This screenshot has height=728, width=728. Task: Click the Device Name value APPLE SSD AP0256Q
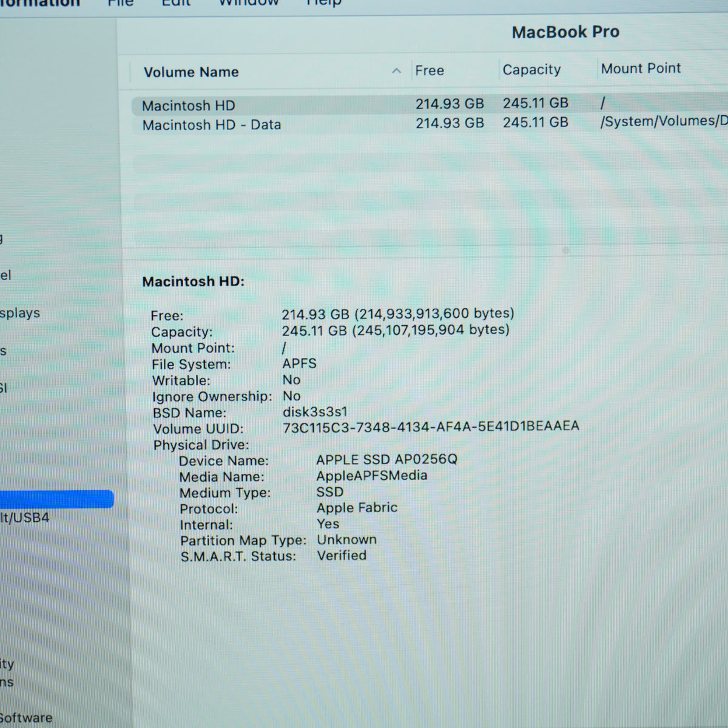coord(386,459)
